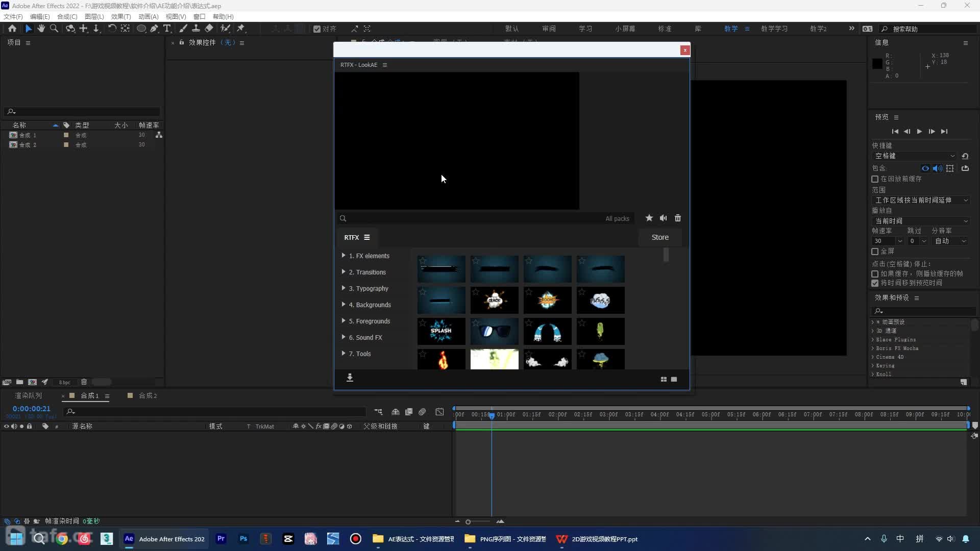Reset preview shortcut settings icon
Viewport: 980px width, 551px height.
(965, 156)
